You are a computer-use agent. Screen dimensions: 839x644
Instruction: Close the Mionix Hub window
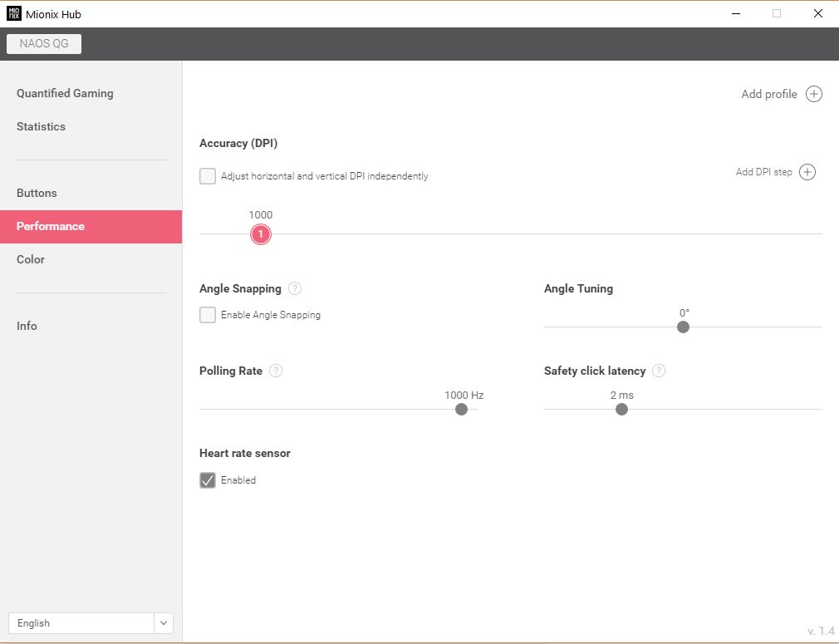[x=818, y=14]
